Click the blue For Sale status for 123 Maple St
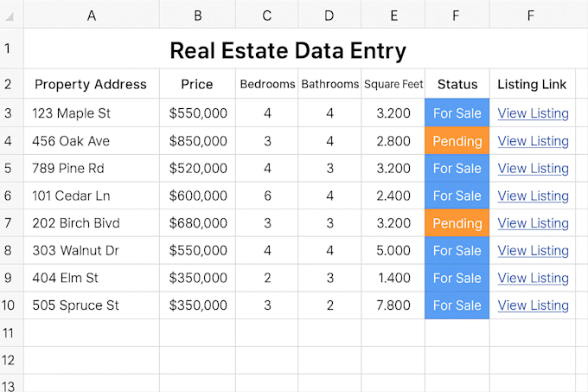 457,112
